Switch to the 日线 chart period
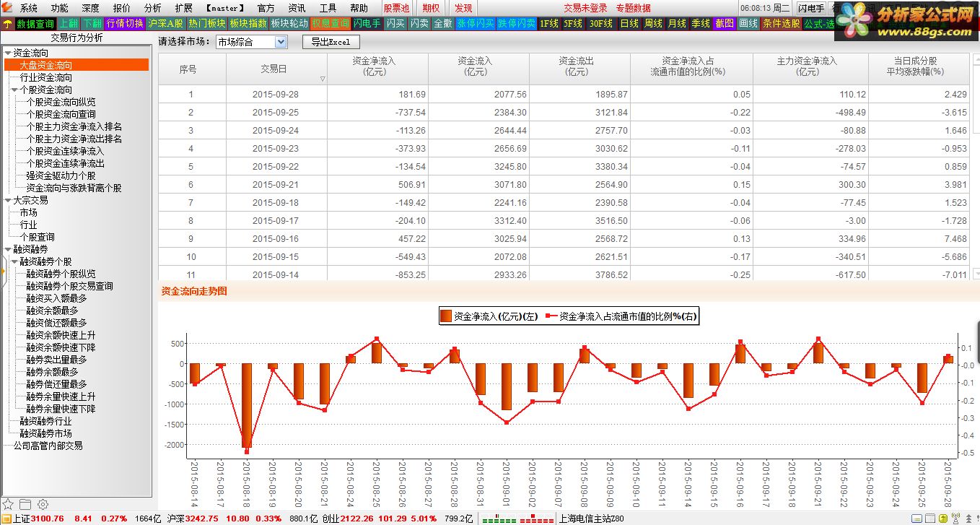Image resolution: width=980 pixels, height=525 pixels. click(629, 24)
